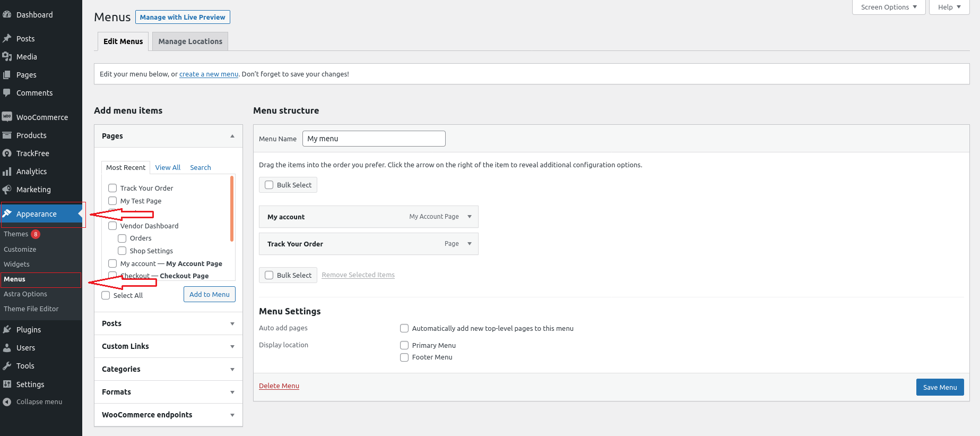Click the Delete Menu link

(x=279, y=386)
